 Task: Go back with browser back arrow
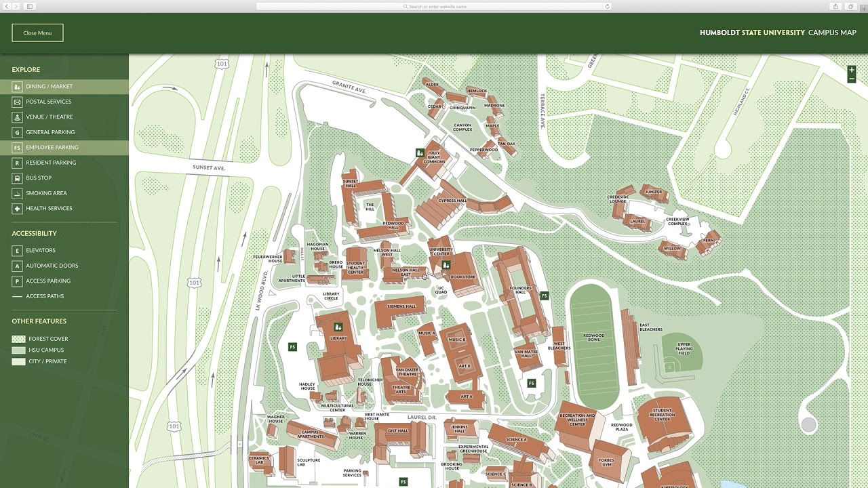7,6
